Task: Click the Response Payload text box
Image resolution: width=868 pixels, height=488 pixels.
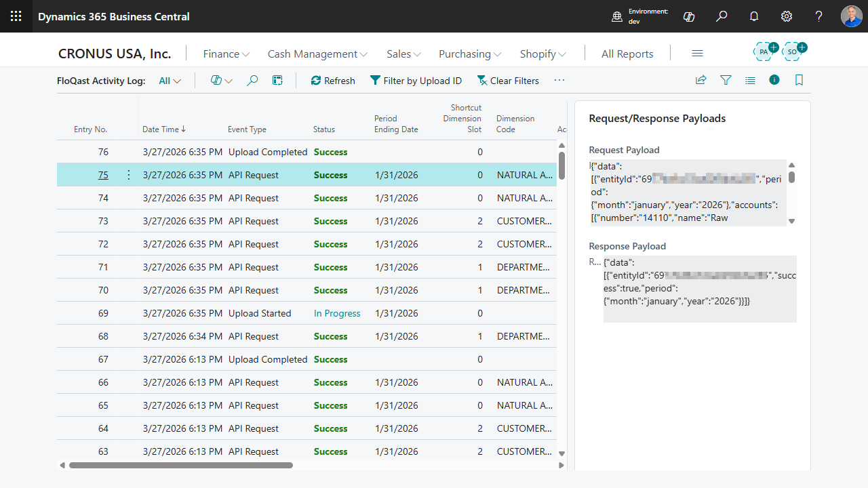Action: tap(700, 289)
